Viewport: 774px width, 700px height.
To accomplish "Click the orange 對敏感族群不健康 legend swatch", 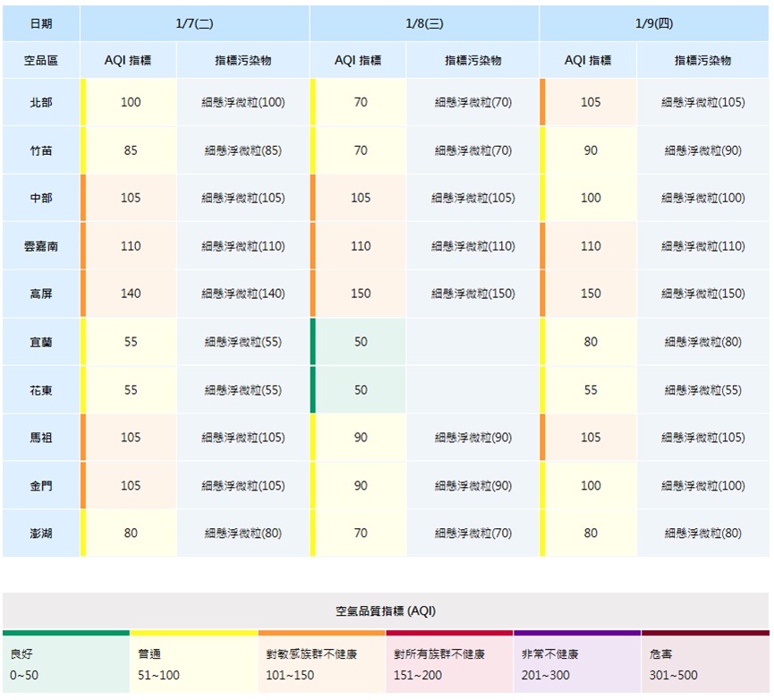I will 322,662.
